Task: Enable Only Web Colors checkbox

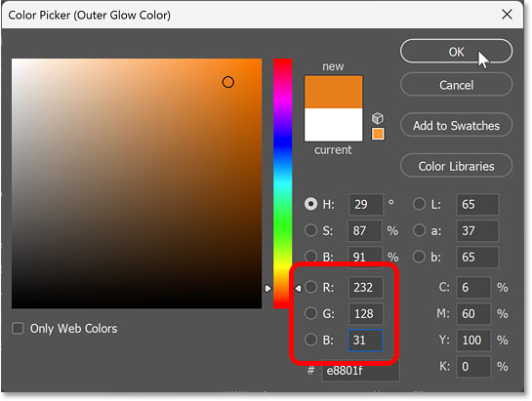Action: [x=18, y=329]
